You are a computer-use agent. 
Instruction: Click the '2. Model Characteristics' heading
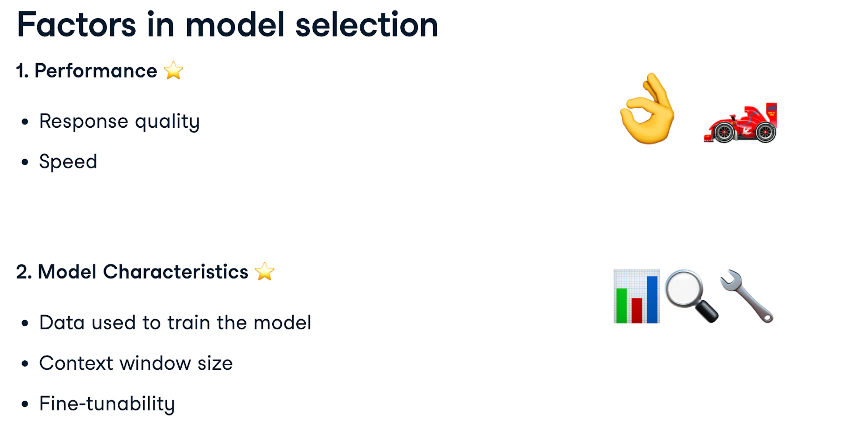click(132, 272)
